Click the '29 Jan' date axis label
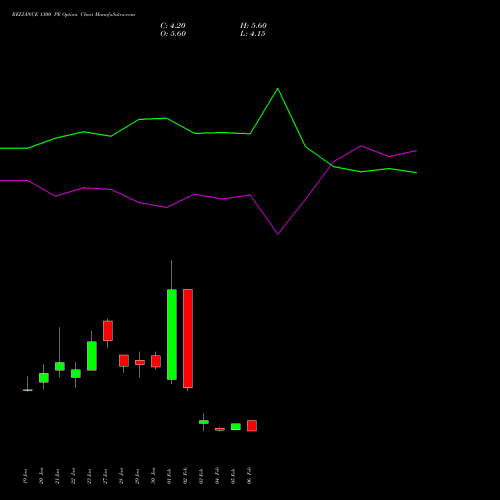The image size is (500, 500). (138, 476)
